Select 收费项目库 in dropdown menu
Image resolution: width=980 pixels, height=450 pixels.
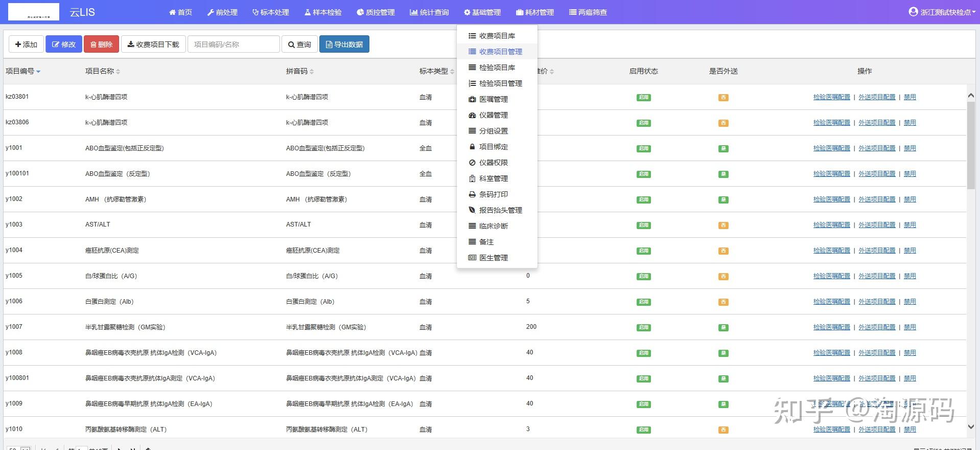tap(497, 36)
